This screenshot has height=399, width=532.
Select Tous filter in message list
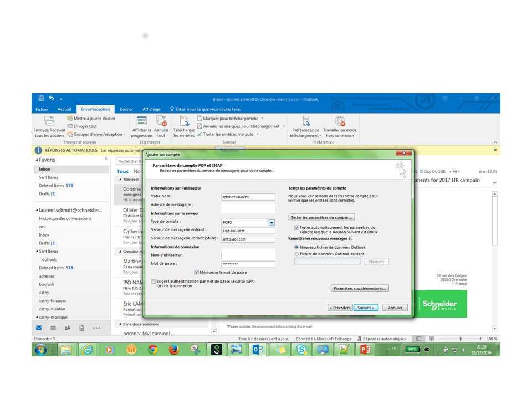122,172
